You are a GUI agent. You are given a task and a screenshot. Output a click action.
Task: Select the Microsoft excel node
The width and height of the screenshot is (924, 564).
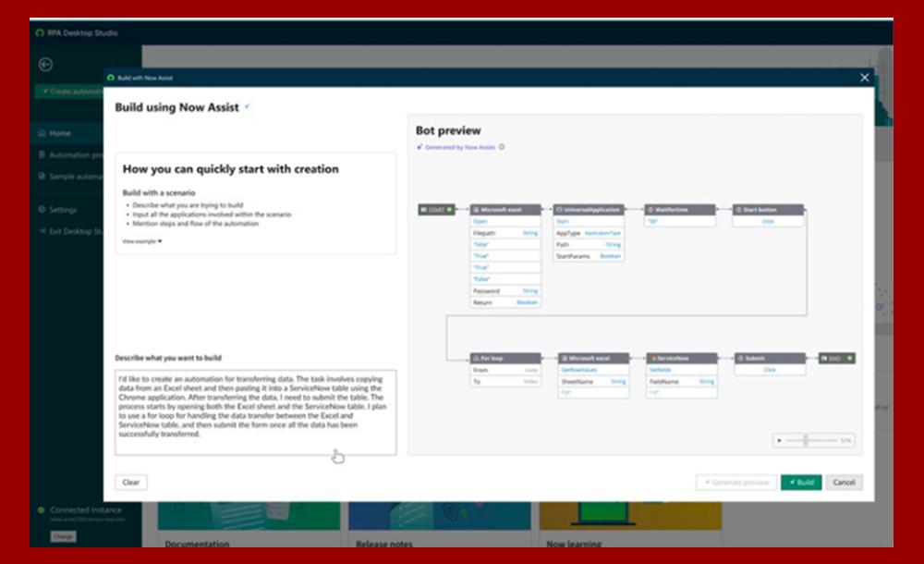click(505, 209)
